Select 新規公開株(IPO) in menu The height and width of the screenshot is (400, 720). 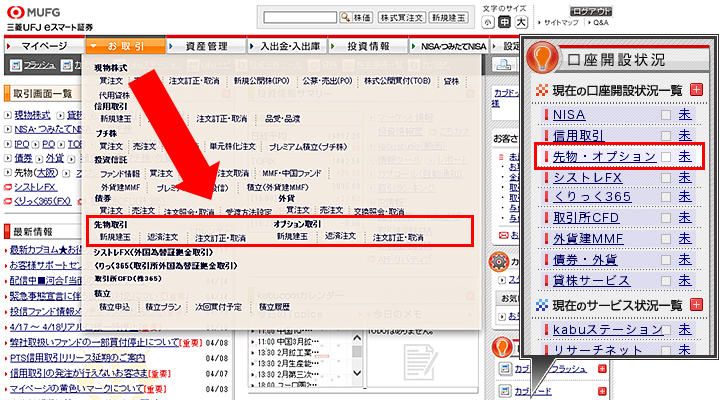click(262, 81)
